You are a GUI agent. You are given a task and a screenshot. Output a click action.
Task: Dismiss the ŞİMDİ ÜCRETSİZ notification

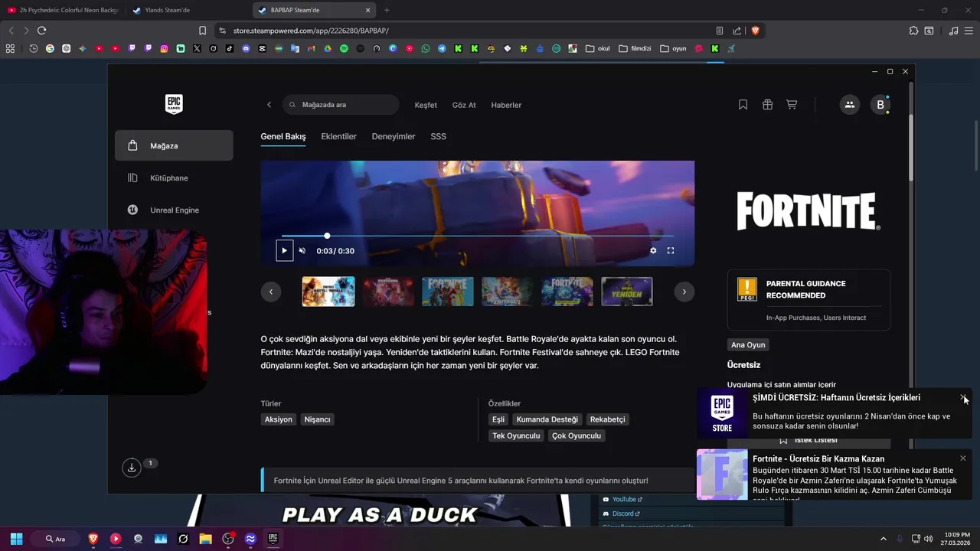(963, 397)
